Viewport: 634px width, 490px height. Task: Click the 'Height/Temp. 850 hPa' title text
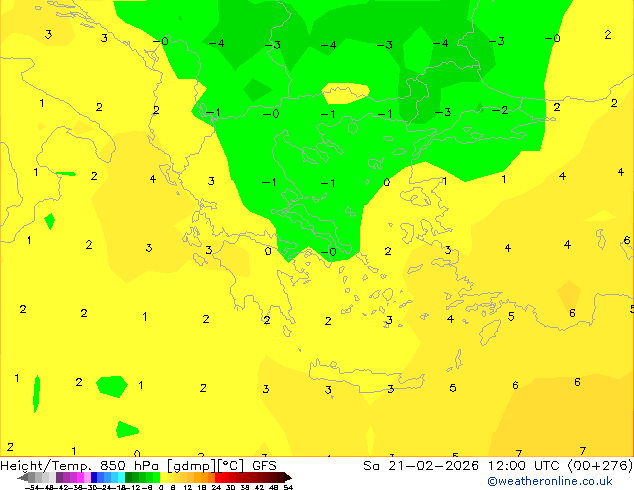pos(79,466)
